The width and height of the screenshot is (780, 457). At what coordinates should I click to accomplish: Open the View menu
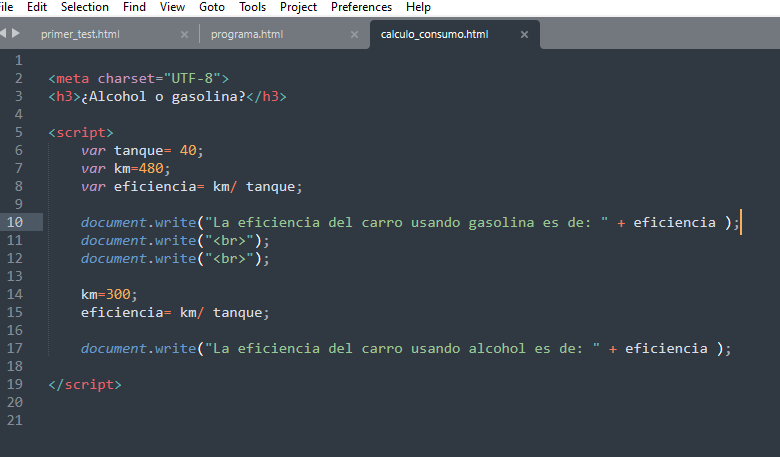(172, 7)
